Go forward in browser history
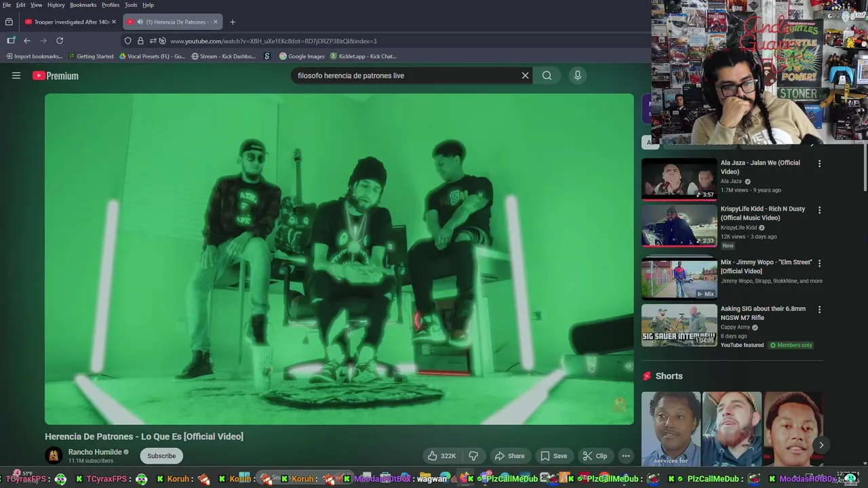The width and height of the screenshot is (868, 488). point(43,41)
